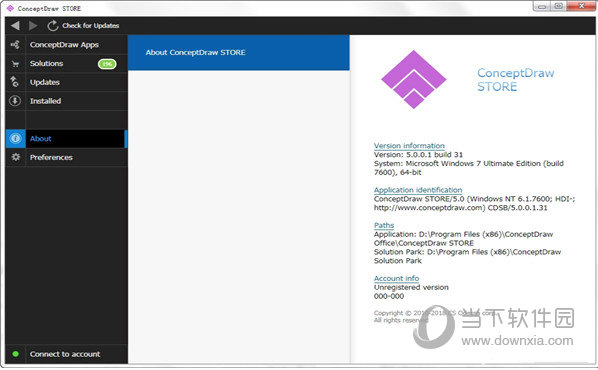The image size is (598, 370).
Task: Click the green connection status dot
Action: click(16, 354)
